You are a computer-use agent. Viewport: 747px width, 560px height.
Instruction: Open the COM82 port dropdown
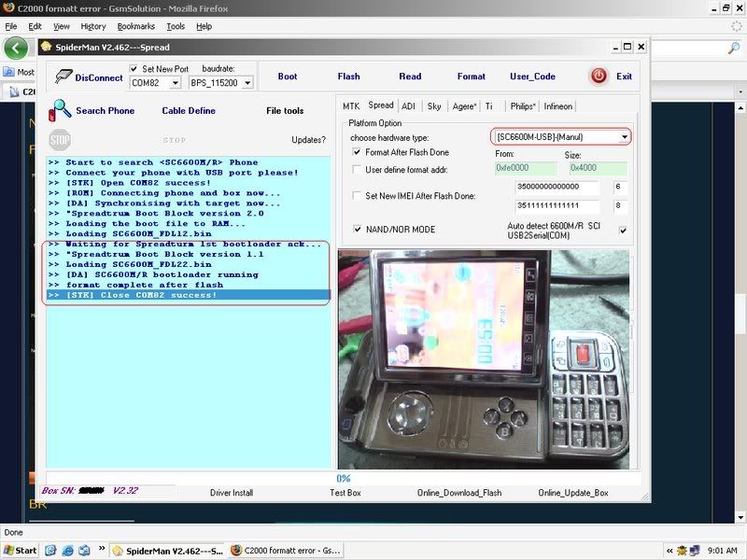[176, 83]
